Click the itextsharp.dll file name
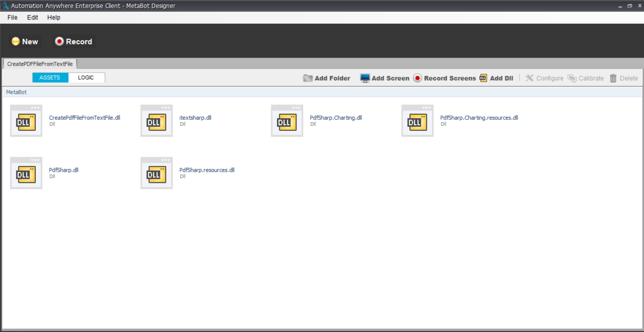 195,118
